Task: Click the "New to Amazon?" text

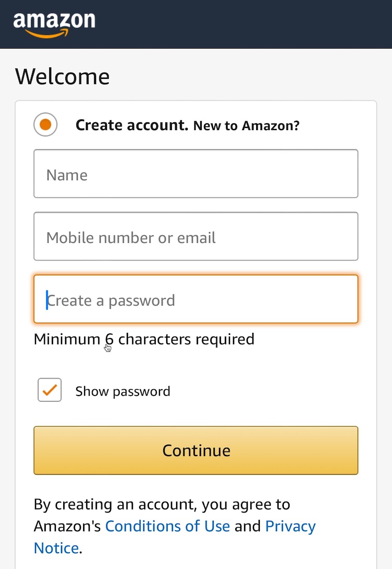Action: [246, 126]
